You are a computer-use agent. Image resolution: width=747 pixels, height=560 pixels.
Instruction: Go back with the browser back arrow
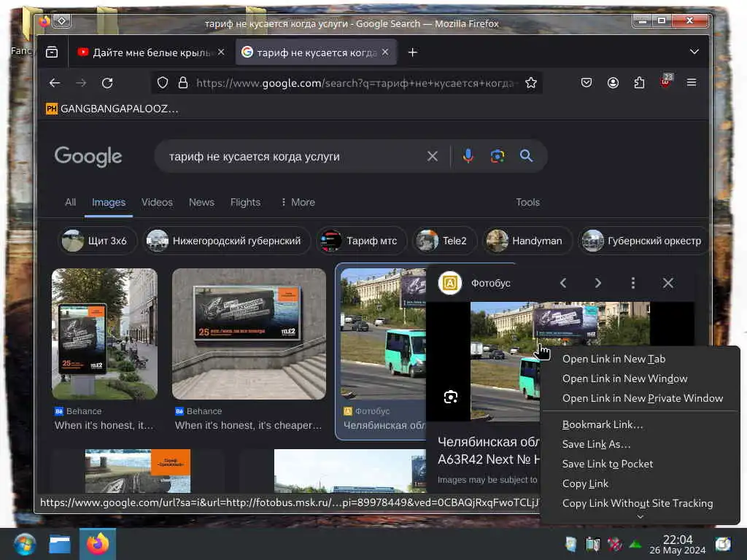[55, 83]
